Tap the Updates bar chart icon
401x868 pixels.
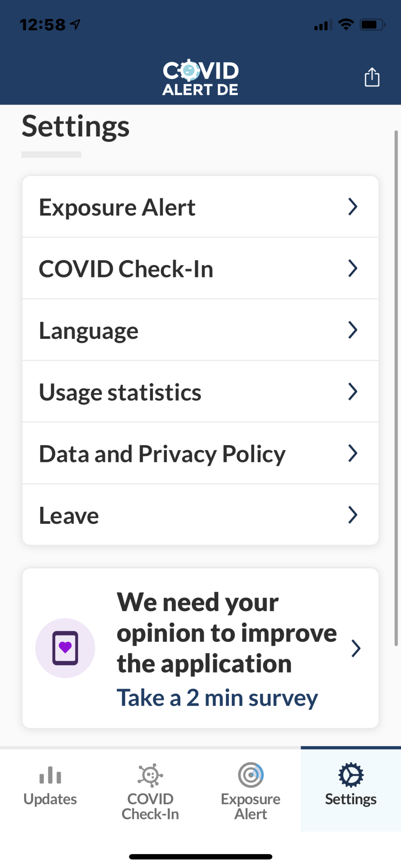tap(50, 775)
